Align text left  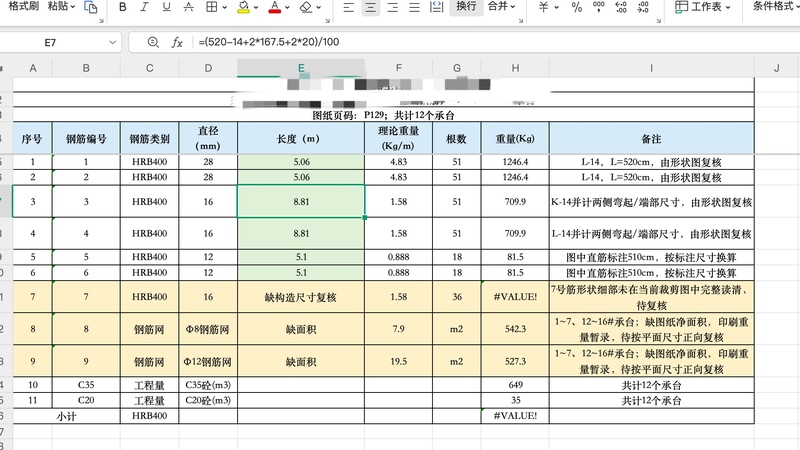tap(348, 7)
